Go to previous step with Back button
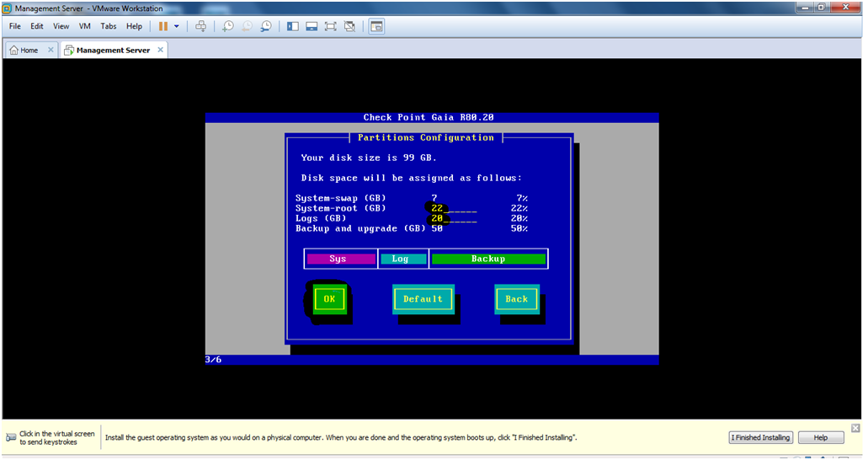 tap(516, 299)
